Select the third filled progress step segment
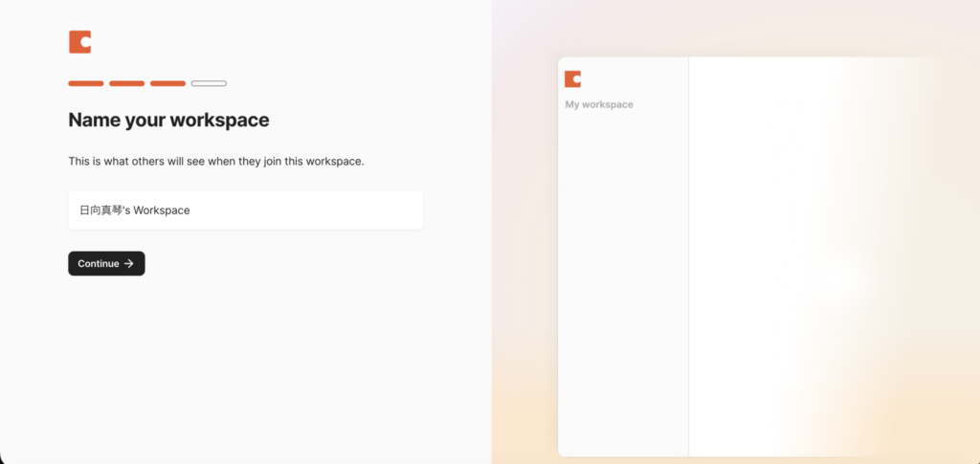This screenshot has width=980, height=464. [x=167, y=83]
